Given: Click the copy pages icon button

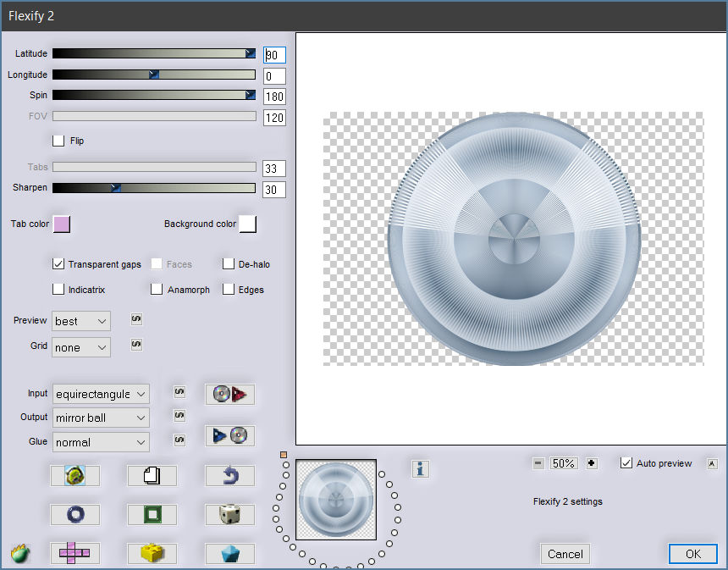Looking at the screenshot, I should point(152,476).
